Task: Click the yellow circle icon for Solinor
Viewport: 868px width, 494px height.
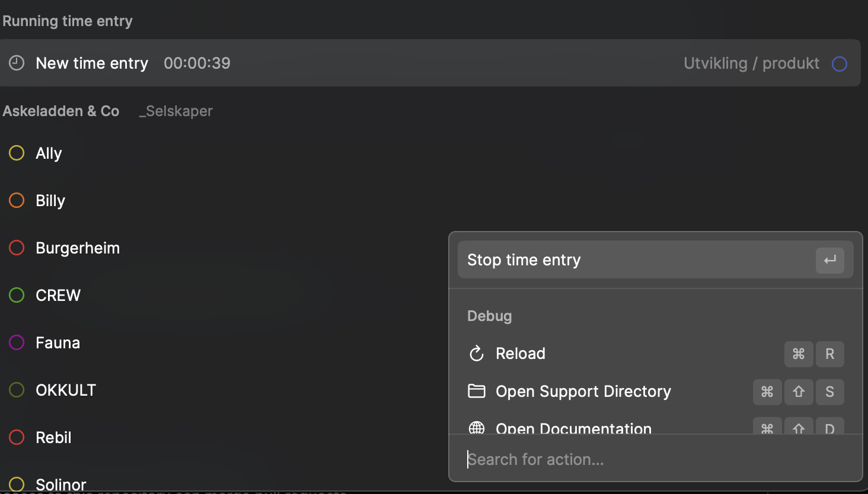Action: click(x=17, y=485)
